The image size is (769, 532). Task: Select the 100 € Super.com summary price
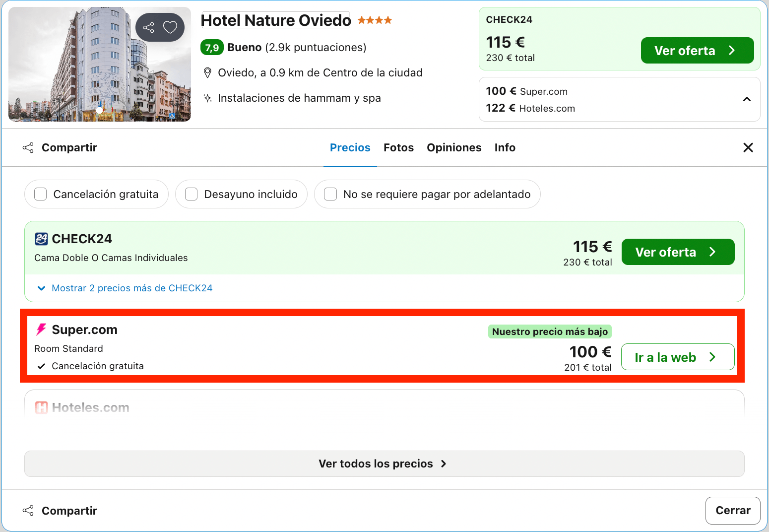point(527,91)
